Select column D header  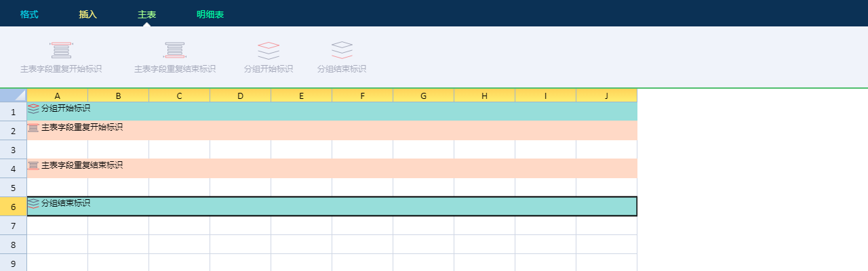(240, 96)
